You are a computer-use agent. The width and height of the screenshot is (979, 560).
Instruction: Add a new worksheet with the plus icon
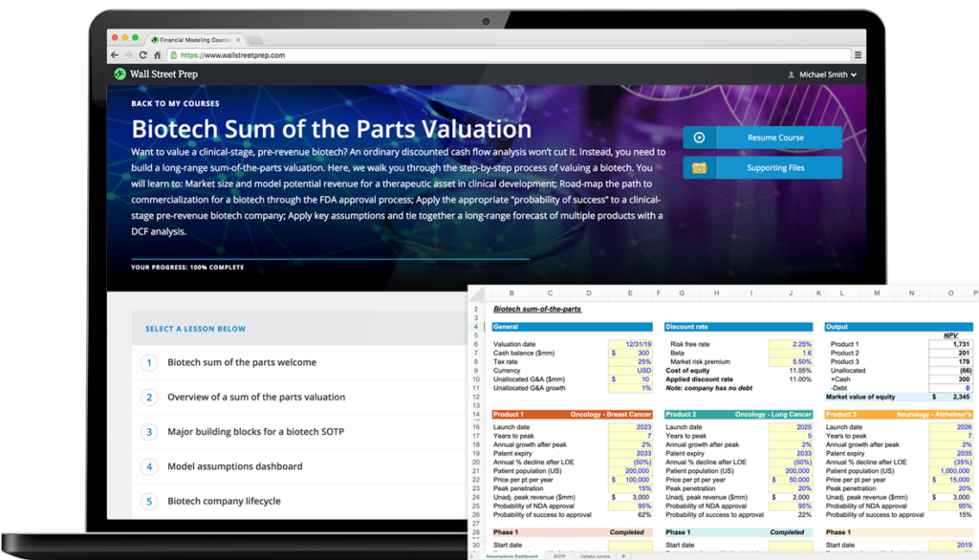tap(623, 554)
